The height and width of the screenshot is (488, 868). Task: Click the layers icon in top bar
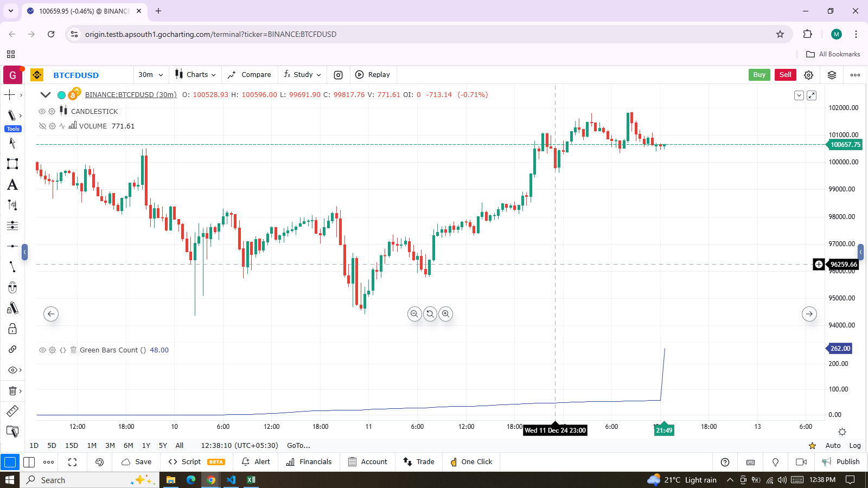click(x=832, y=75)
